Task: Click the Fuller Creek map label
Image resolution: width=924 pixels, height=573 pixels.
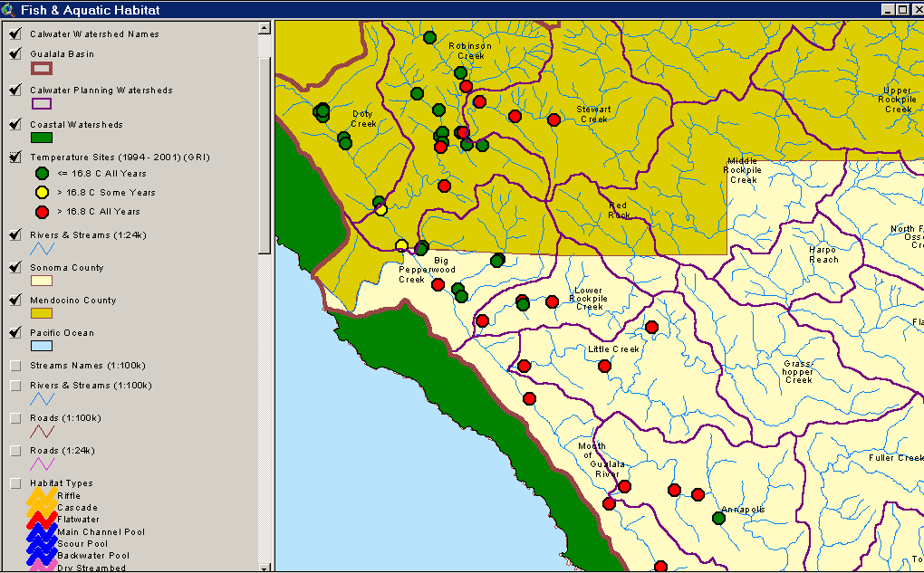Action: pyautogui.click(x=896, y=458)
